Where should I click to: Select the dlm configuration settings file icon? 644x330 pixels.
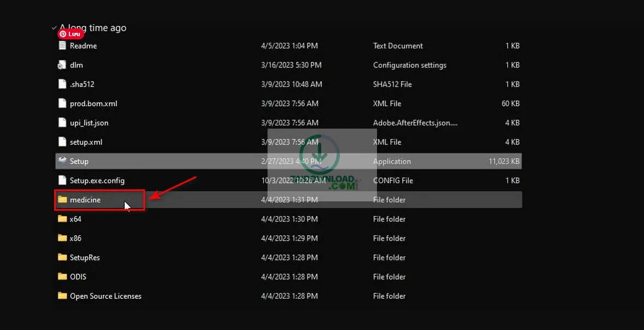click(x=62, y=65)
